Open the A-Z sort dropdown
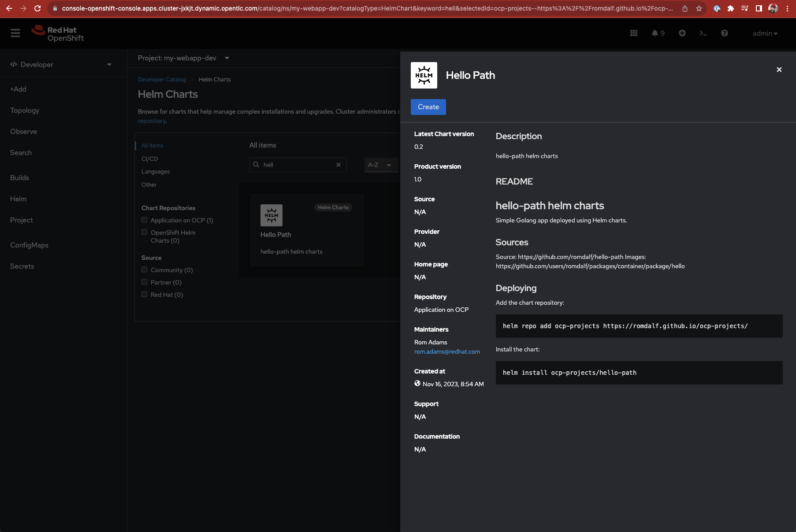 [x=380, y=165]
